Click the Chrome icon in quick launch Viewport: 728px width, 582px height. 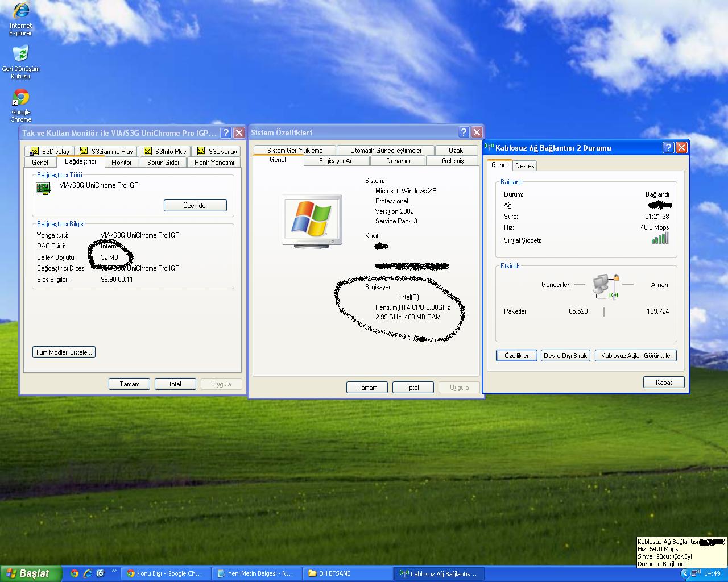point(75,573)
